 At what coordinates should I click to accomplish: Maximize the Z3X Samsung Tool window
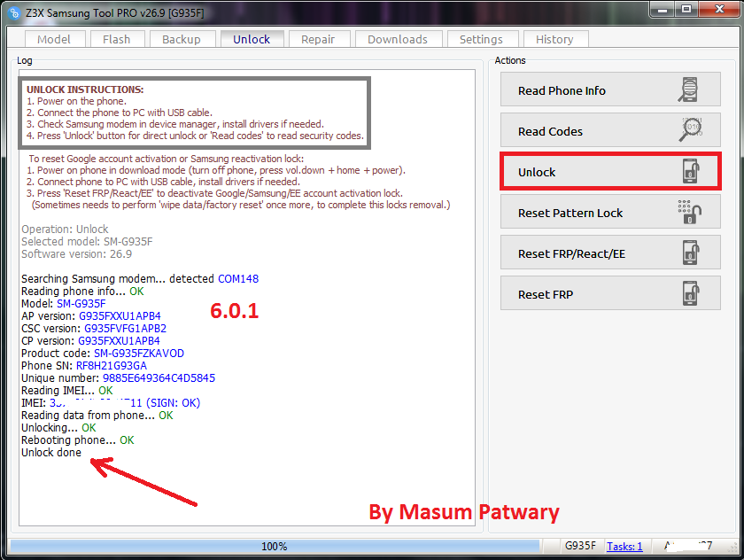click(x=686, y=9)
